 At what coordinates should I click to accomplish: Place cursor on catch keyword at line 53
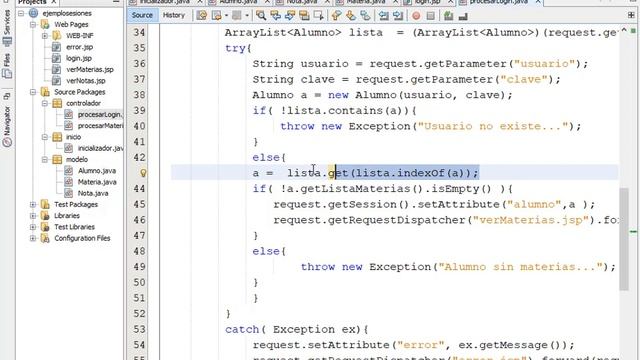pyautogui.click(x=242, y=329)
